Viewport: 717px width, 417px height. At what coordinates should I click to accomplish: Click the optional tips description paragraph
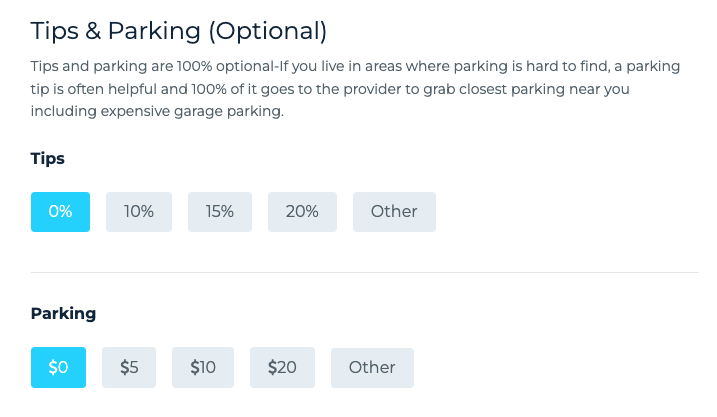(x=355, y=89)
